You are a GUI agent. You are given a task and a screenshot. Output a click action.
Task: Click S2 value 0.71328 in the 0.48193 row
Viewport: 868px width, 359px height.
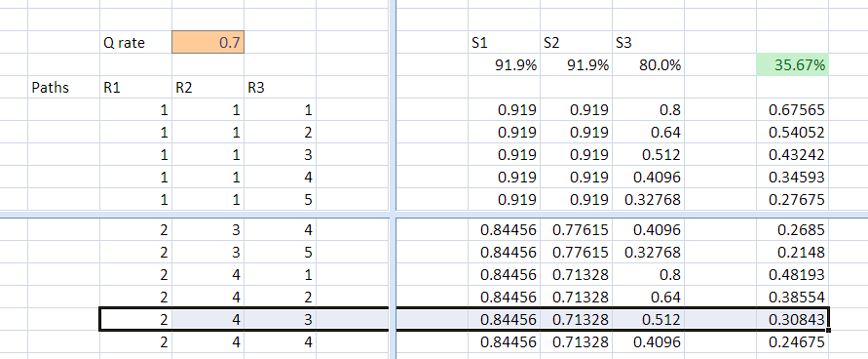pos(577,275)
